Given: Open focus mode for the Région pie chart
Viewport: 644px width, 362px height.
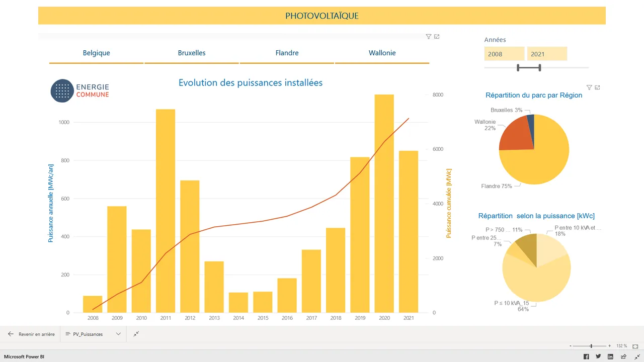Looking at the screenshot, I should [x=598, y=87].
